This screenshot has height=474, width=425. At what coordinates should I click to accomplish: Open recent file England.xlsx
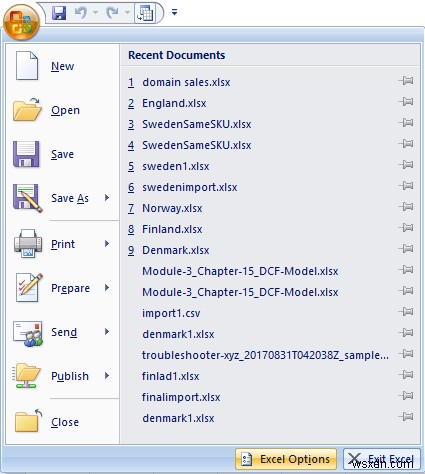[174, 103]
